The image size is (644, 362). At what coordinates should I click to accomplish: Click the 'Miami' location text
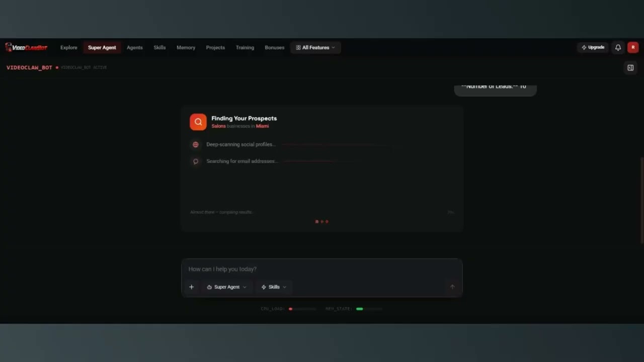(x=263, y=126)
